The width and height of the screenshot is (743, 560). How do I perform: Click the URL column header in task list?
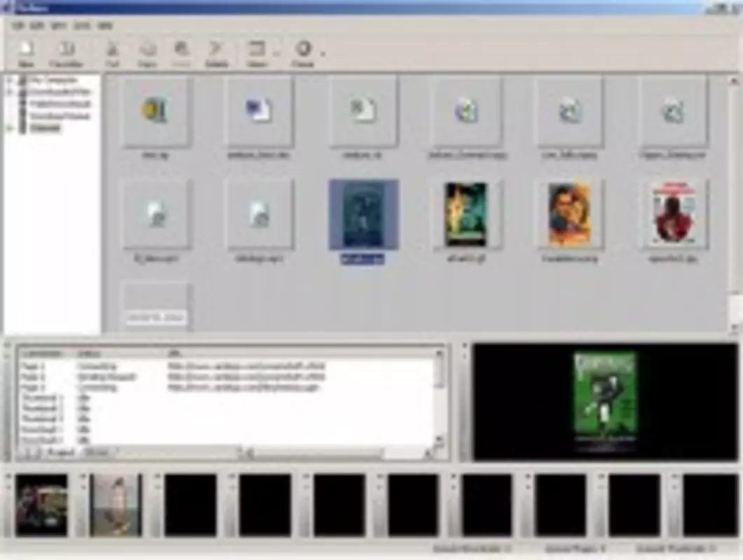[x=300, y=353]
